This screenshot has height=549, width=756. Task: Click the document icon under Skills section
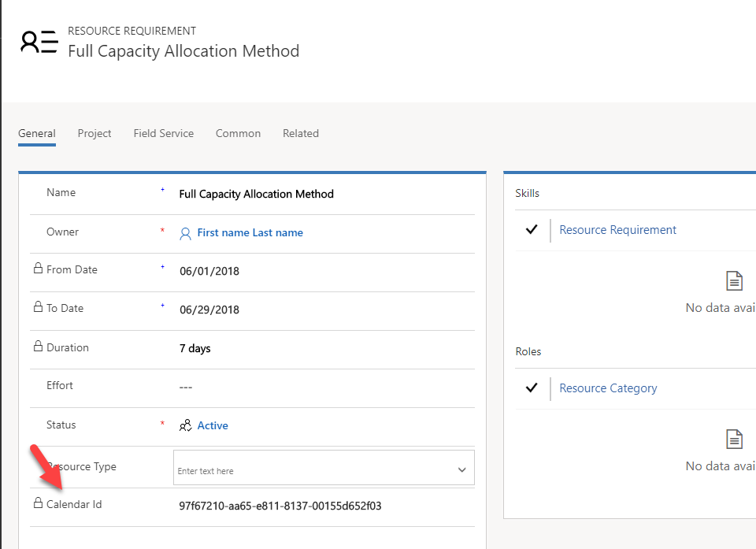coord(734,280)
